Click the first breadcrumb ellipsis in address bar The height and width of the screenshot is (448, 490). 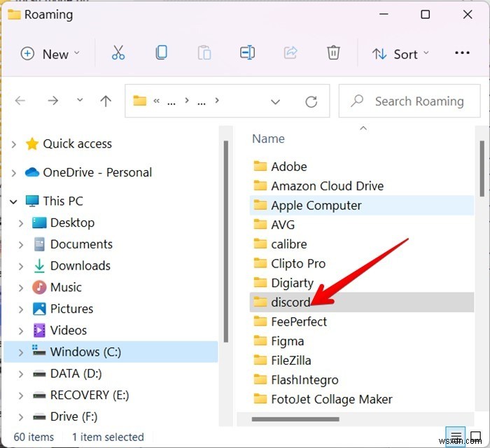[171, 101]
